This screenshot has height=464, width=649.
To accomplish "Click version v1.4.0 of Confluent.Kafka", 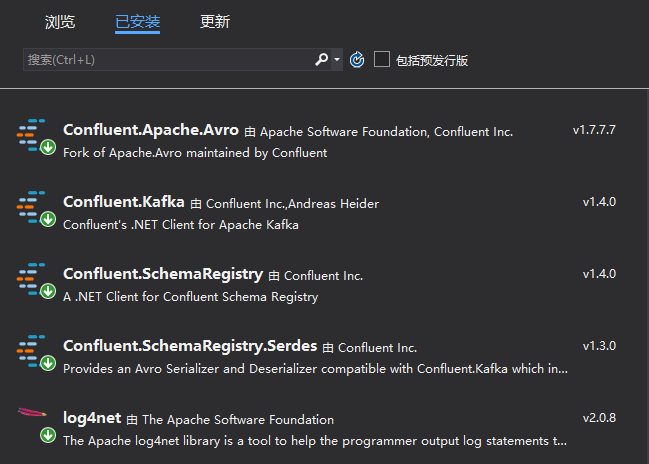I will (599, 202).
